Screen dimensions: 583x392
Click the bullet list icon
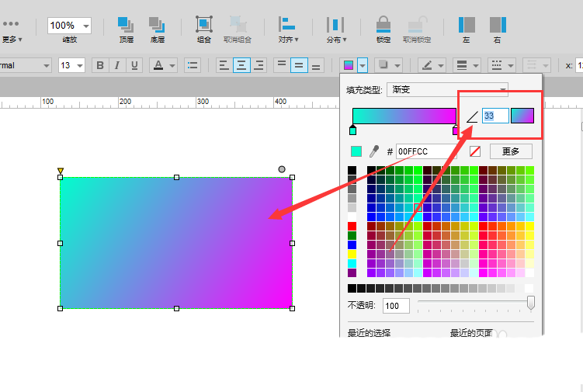coord(193,65)
